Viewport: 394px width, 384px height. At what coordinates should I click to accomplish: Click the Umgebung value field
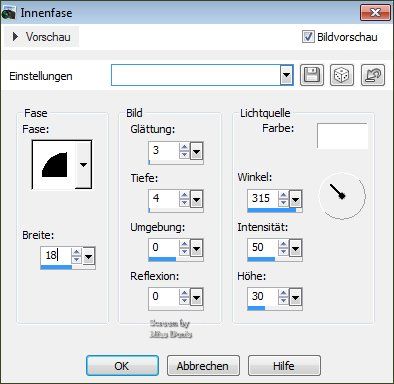click(x=163, y=248)
